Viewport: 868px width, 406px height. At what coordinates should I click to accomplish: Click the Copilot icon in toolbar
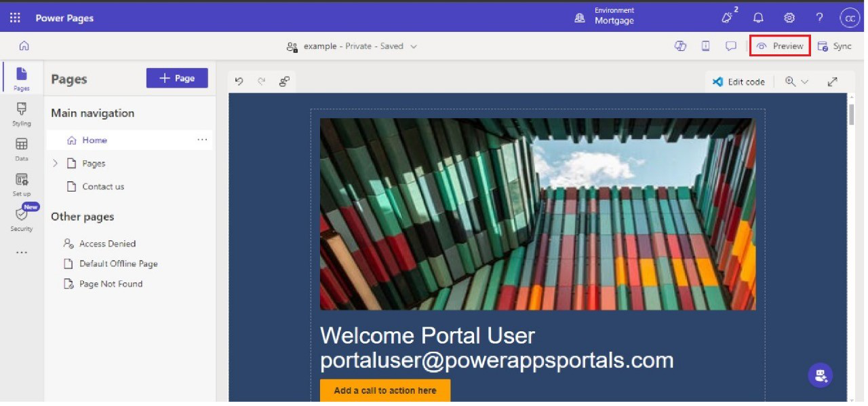tap(680, 46)
